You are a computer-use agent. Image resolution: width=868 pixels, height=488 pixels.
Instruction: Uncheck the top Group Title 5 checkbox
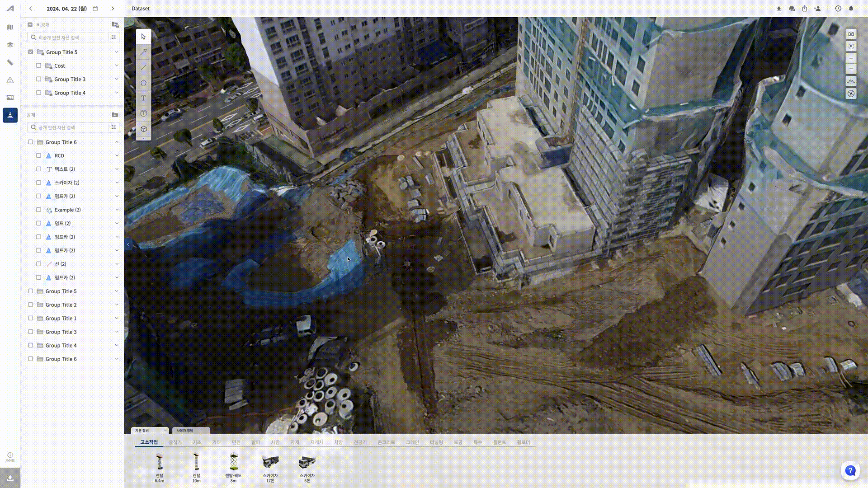(x=31, y=52)
